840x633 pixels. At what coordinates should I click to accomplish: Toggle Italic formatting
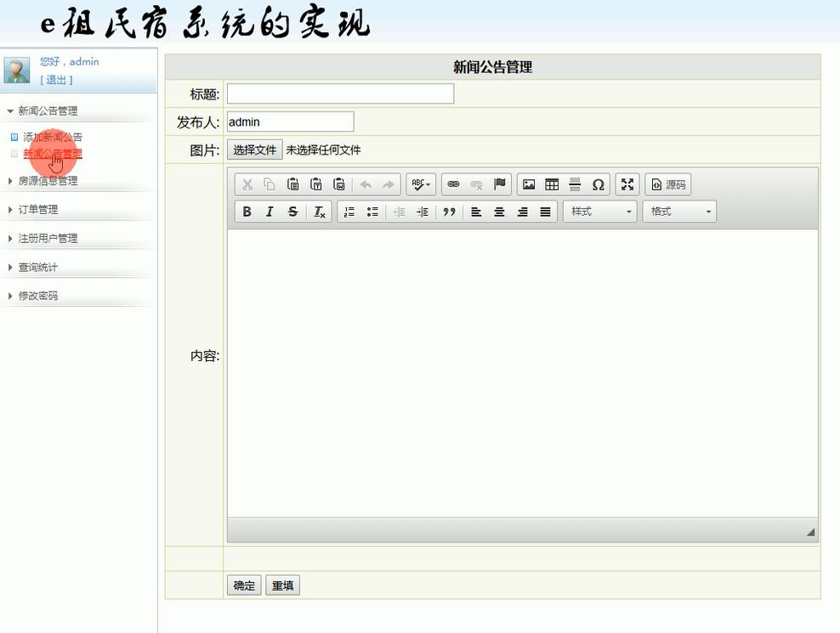[x=270, y=212]
